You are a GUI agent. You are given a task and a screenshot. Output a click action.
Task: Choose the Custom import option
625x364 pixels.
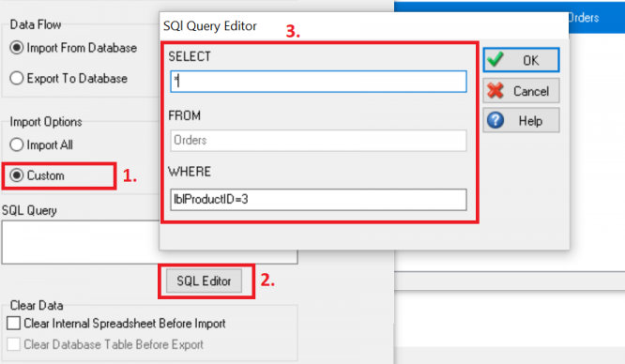[x=16, y=175]
